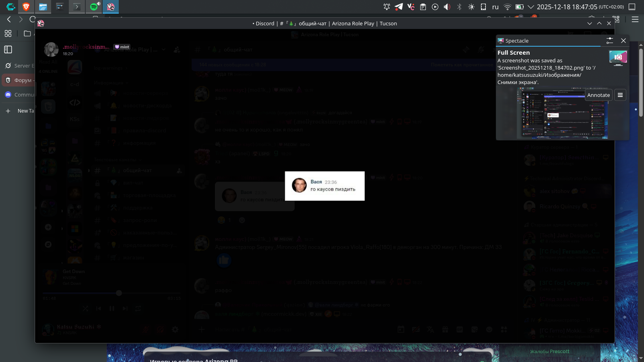Pause the Get Down track in Discord's player
This screenshot has height=362, width=644.
tap(112, 308)
